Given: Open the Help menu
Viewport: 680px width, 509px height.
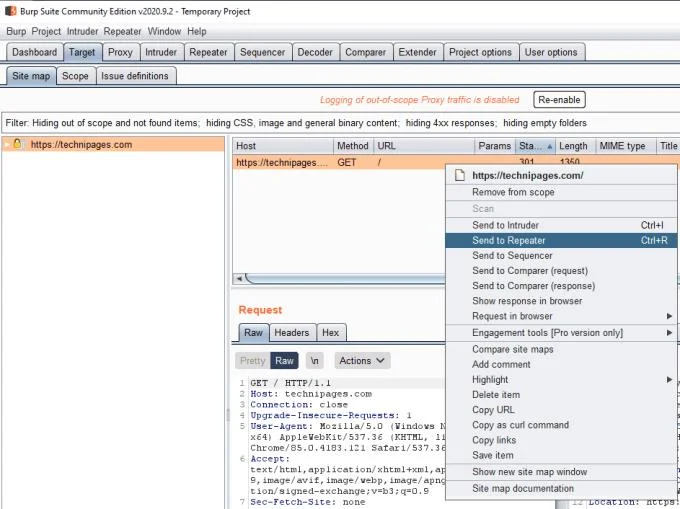Looking at the screenshot, I should [x=197, y=31].
